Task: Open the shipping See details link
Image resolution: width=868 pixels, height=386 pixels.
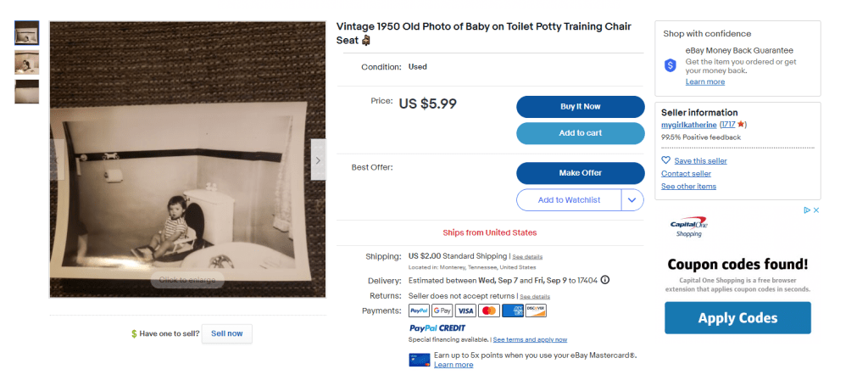Action: tap(528, 256)
